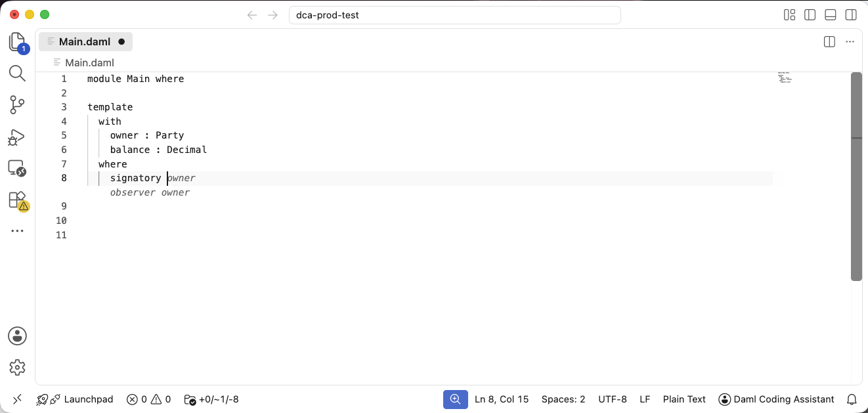Viewport: 868px width, 413px height.
Task: Click Ln 8, Col 15 to go to line
Action: (502, 399)
